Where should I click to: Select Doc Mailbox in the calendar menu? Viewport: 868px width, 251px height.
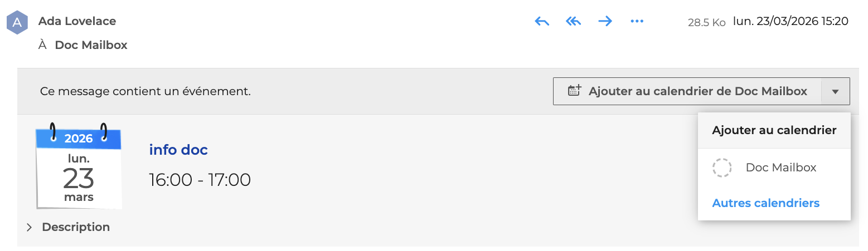tap(780, 168)
